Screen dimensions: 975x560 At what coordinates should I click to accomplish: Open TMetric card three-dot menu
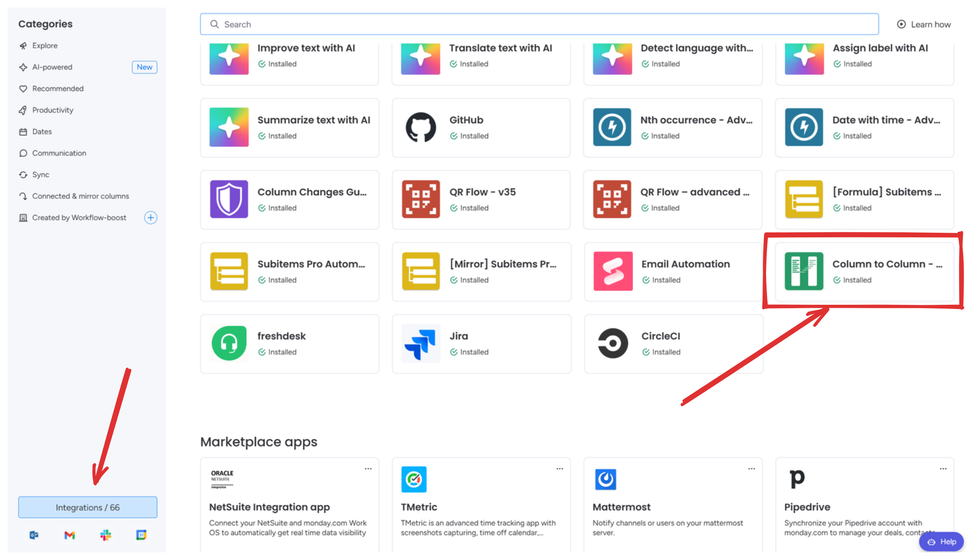point(560,469)
